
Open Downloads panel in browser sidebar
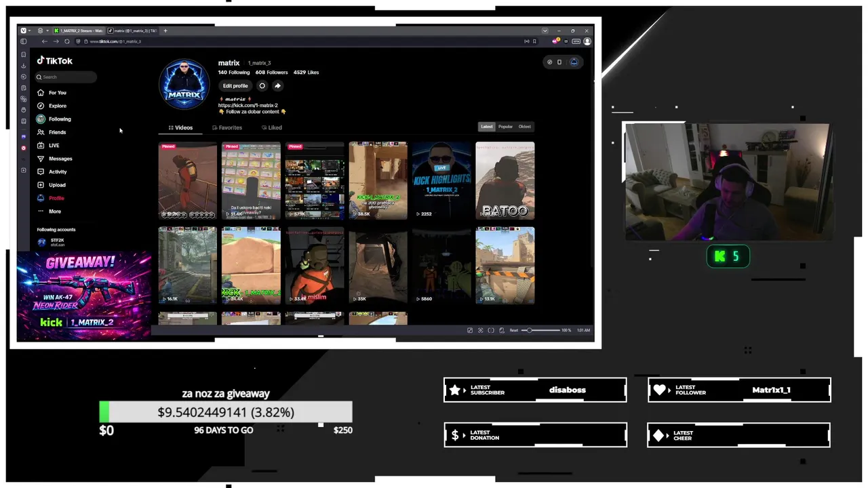pyautogui.click(x=23, y=66)
